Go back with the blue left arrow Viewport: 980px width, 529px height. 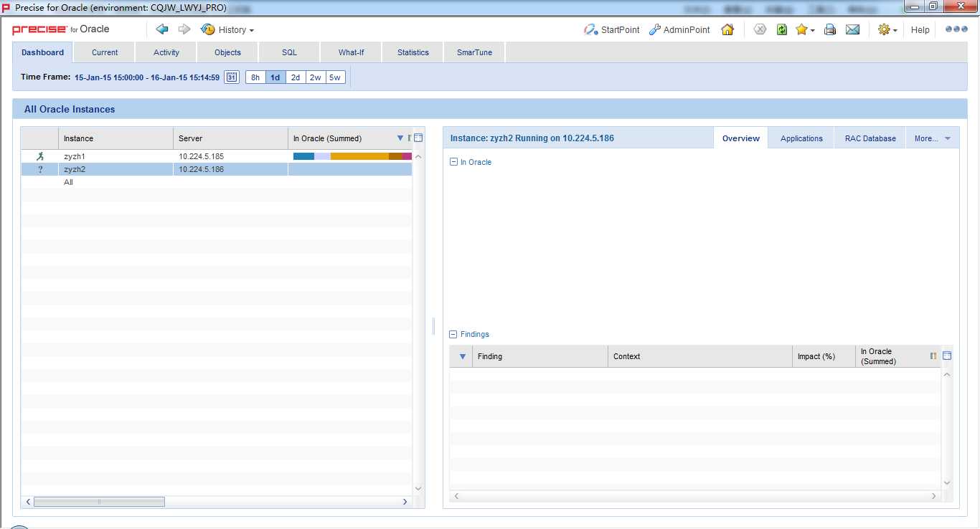coord(162,29)
